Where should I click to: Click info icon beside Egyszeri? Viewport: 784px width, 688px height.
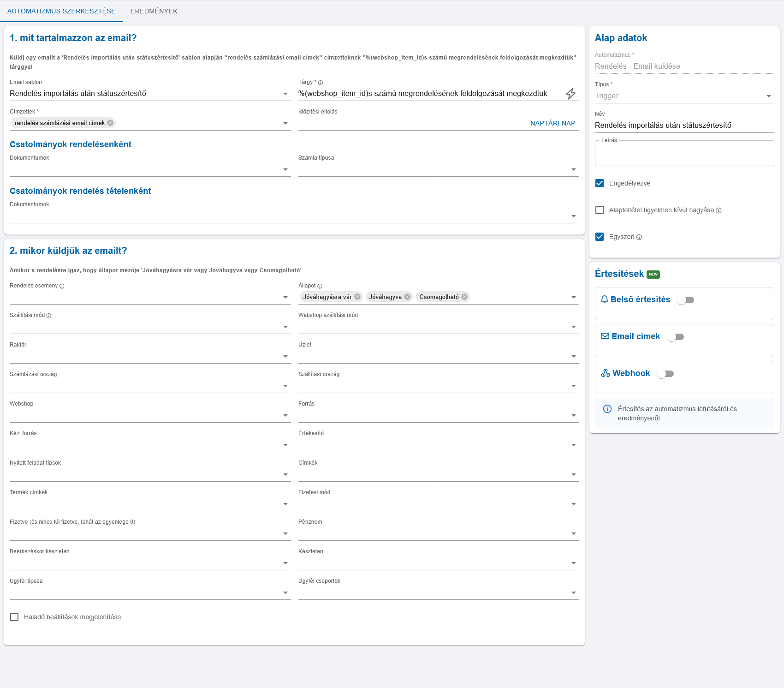[639, 237]
